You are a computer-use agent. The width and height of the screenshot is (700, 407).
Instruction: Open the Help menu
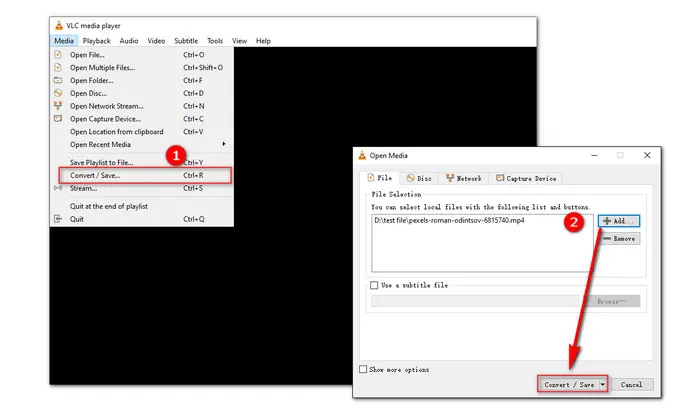[263, 41]
